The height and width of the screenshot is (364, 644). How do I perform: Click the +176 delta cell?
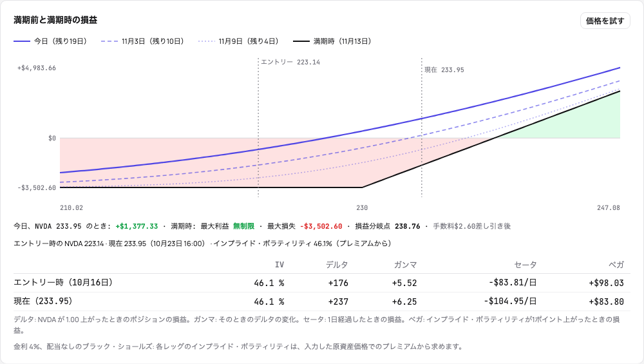(338, 283)
